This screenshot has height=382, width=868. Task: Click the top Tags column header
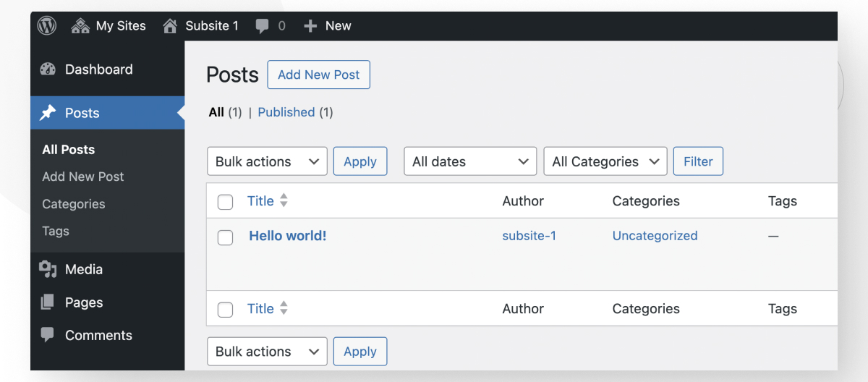[x=783, y=201]
